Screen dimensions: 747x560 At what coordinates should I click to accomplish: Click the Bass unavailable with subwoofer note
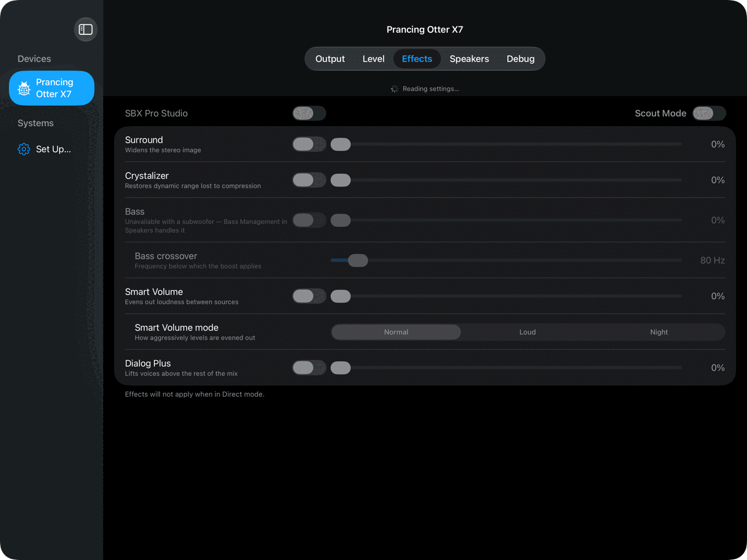click(206, 226)
